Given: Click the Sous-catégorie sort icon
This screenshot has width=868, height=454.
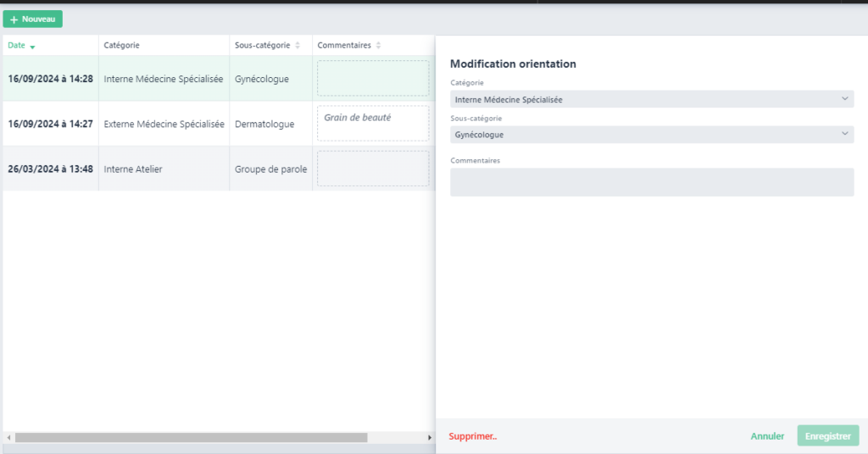Looking at the screenshot, I should point(298,46).
